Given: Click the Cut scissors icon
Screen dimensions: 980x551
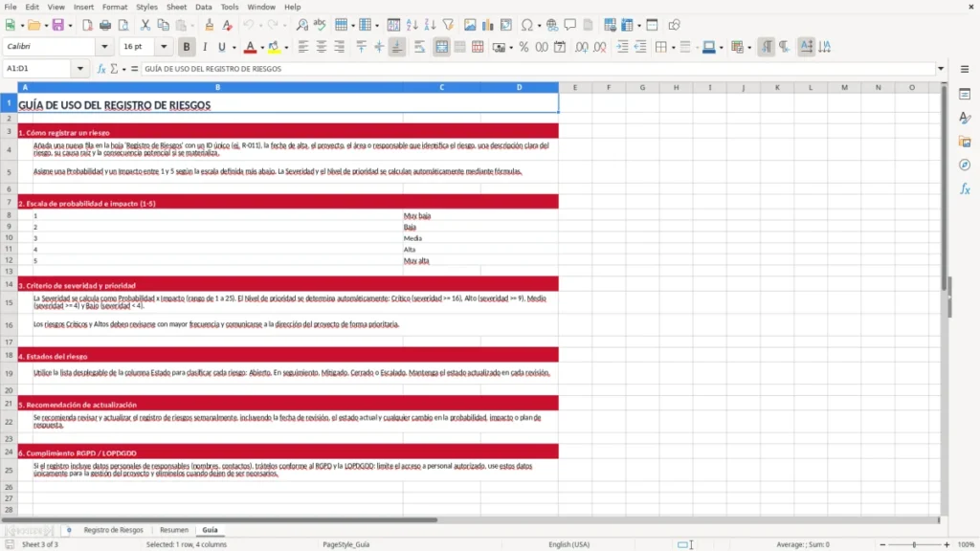Looking at the screenshot, I should pos(145,25).
